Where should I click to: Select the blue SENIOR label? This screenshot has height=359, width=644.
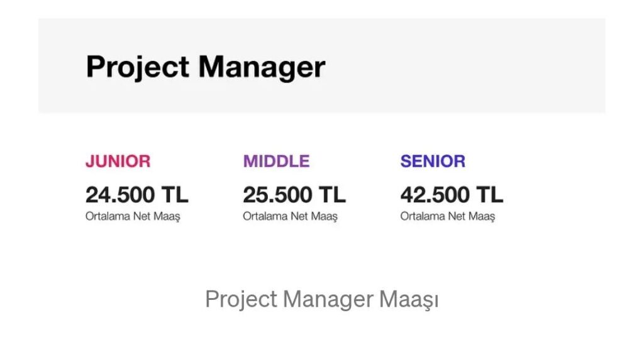point(433,161)
